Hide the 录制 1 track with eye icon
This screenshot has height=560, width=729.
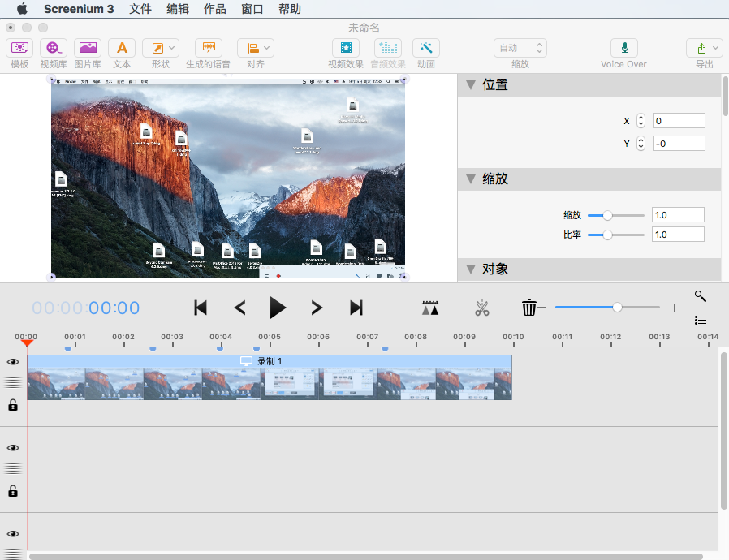coord(13,362)
